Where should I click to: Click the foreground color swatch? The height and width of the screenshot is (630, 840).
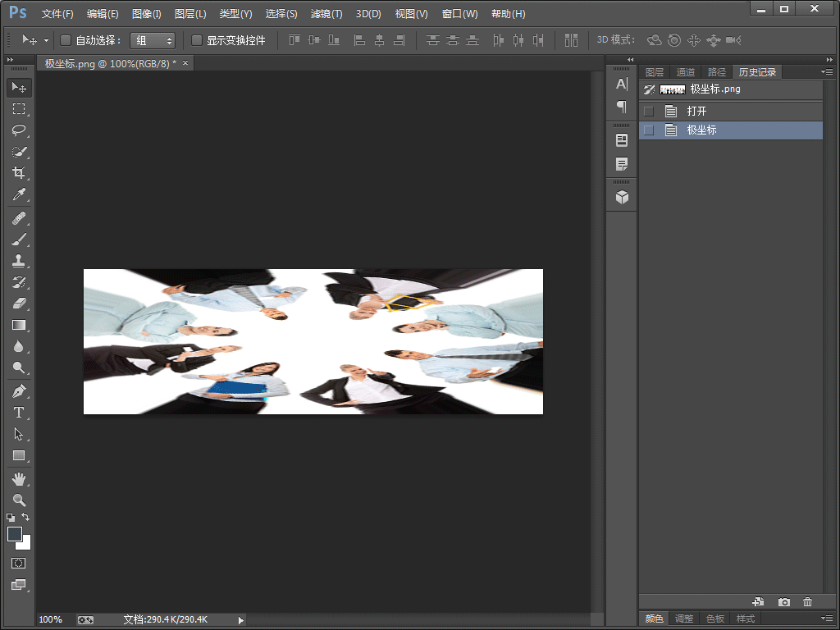click(15, 534)
